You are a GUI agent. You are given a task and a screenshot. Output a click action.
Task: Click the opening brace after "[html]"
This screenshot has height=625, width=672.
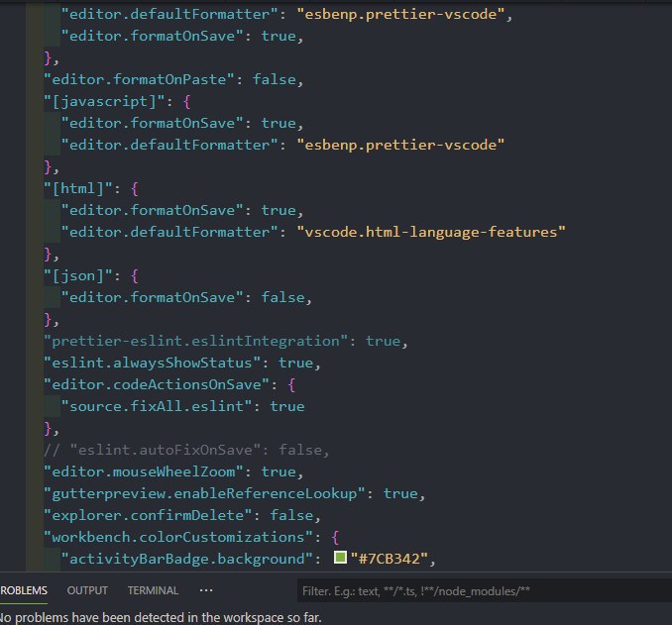(135, 189)
